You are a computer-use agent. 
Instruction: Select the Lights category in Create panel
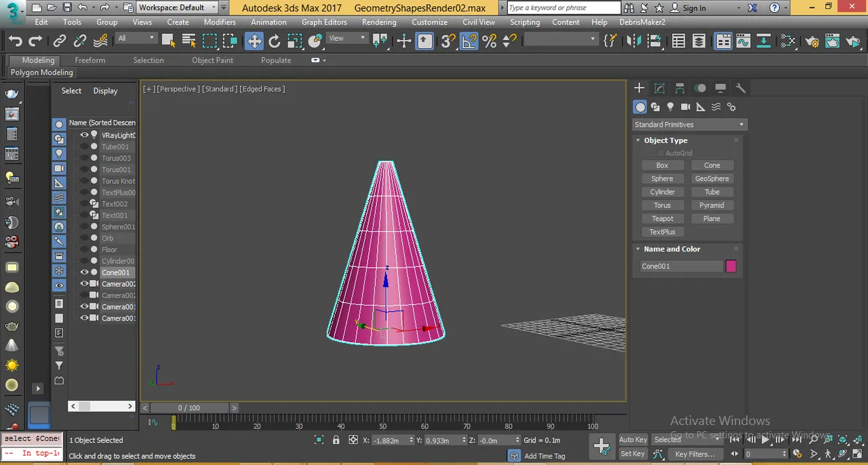click(x=671, y=107)
